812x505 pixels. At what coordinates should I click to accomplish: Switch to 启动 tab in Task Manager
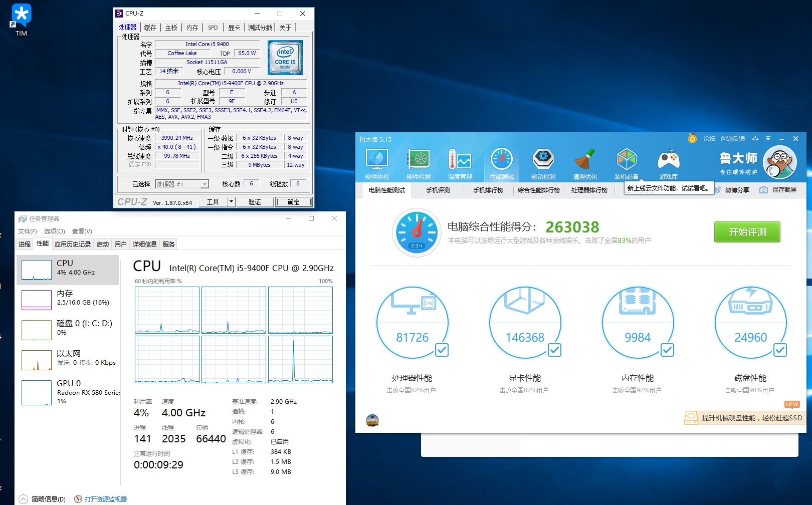(103, 244)
